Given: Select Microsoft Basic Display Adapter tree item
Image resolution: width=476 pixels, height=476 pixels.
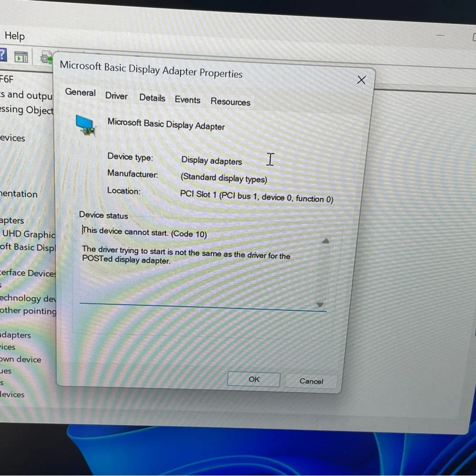Looking at the screenshot, I should click(x=27, y=247).
